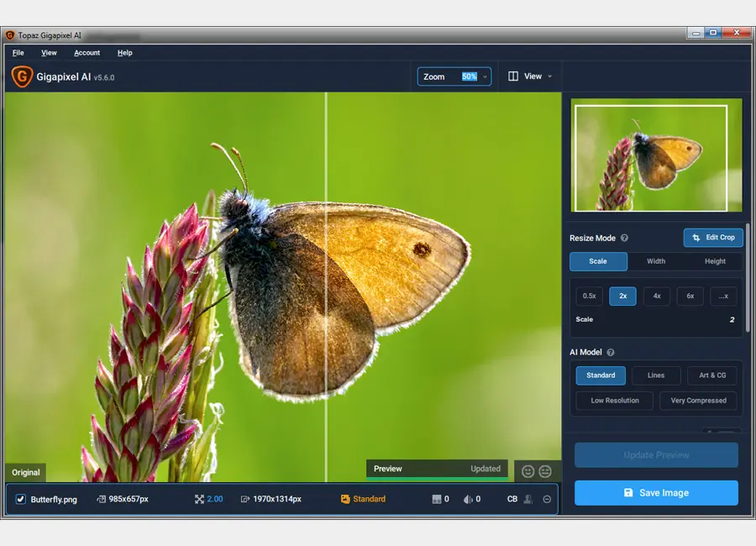Click the blur removal icon showing 0

point(469,498)
